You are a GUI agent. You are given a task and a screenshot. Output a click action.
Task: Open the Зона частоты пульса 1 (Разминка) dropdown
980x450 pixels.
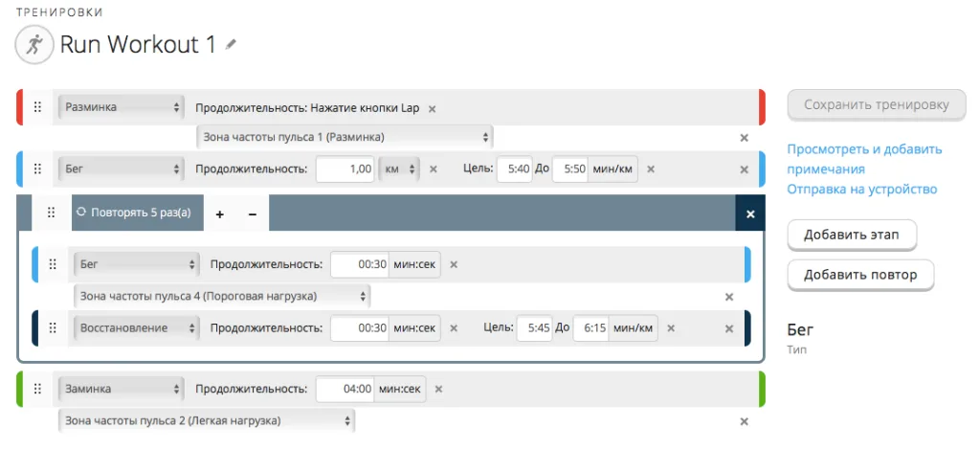click(345, 137)
